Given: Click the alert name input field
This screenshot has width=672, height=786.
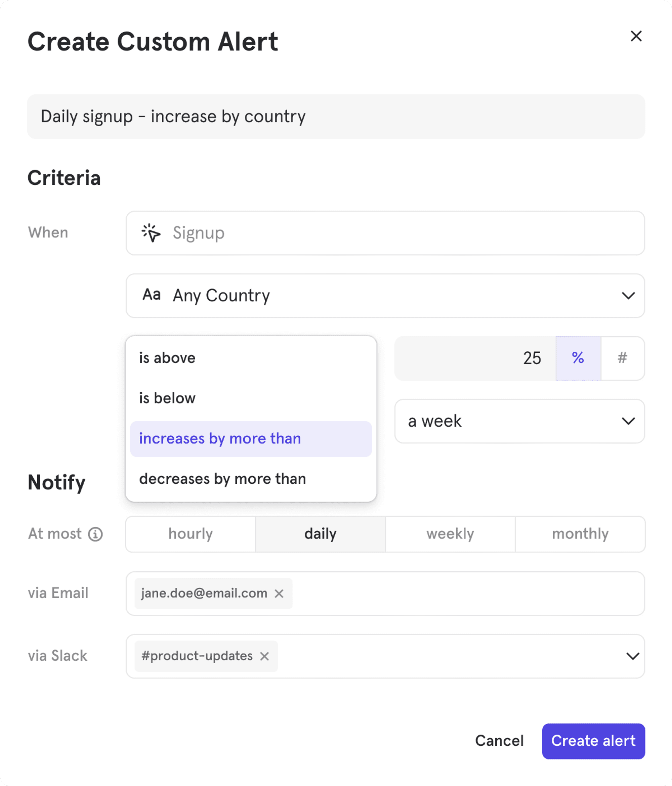Looking at the screenshot, I should [336, 117].
